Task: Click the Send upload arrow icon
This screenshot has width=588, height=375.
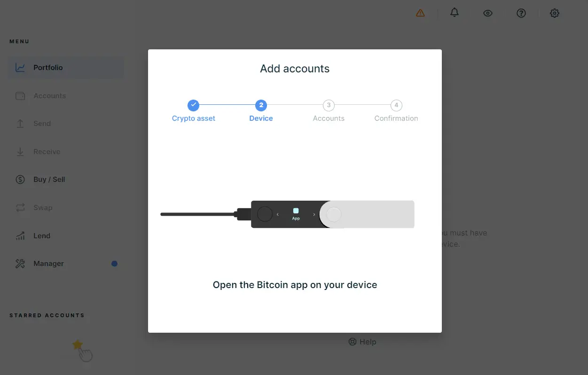Action: [20, 124]
